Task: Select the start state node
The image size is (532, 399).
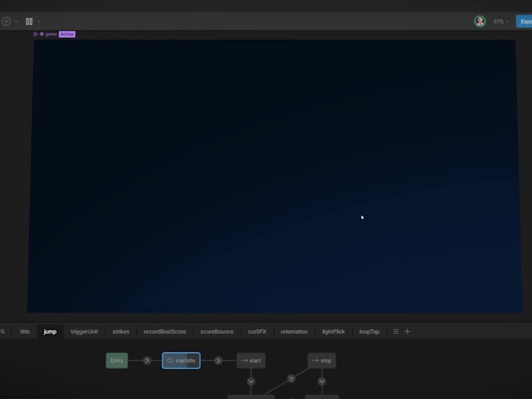Action: pos(251,360)
